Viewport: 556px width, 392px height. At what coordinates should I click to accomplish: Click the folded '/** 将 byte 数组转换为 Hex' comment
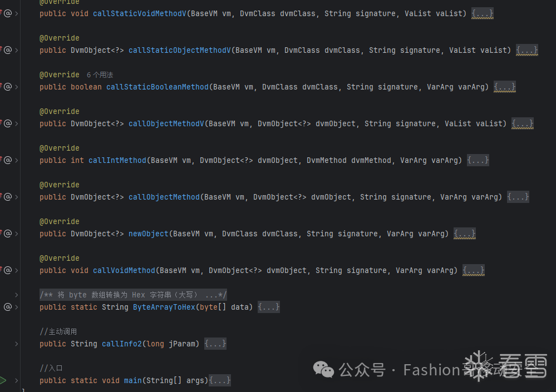click(133, 295)
